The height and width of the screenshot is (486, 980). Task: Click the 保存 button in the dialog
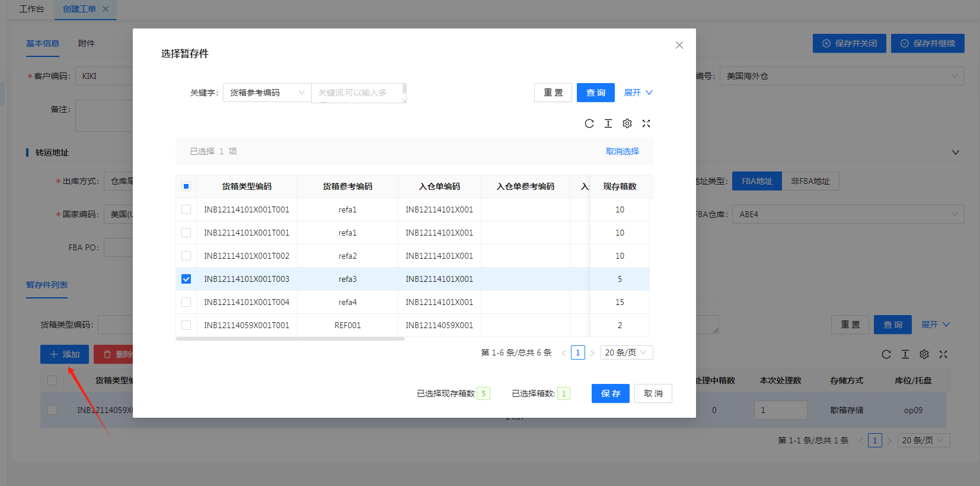[610, 393]
